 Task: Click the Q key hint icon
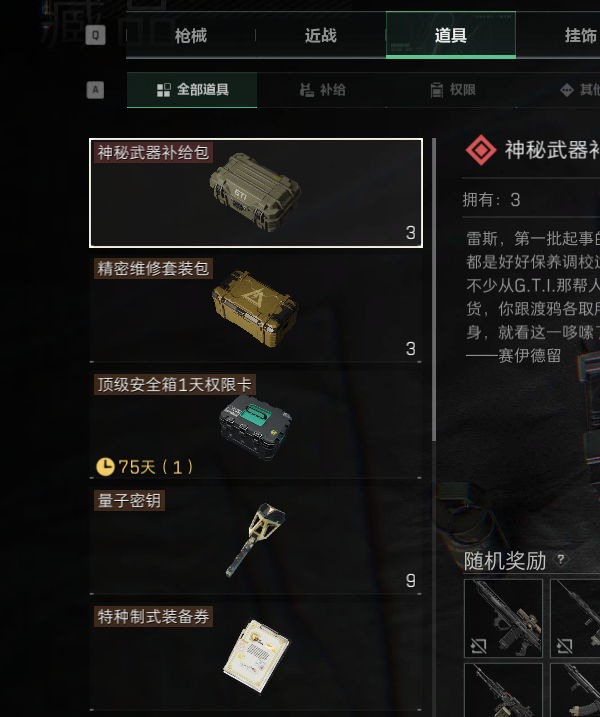(x=96, y=35)
